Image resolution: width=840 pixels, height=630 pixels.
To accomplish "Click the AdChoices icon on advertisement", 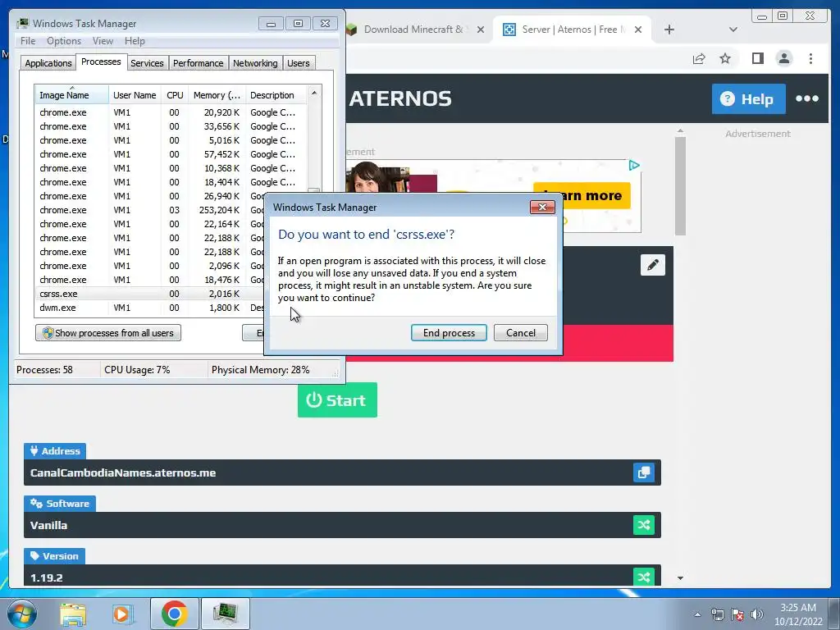I will [x=634, y=166].
